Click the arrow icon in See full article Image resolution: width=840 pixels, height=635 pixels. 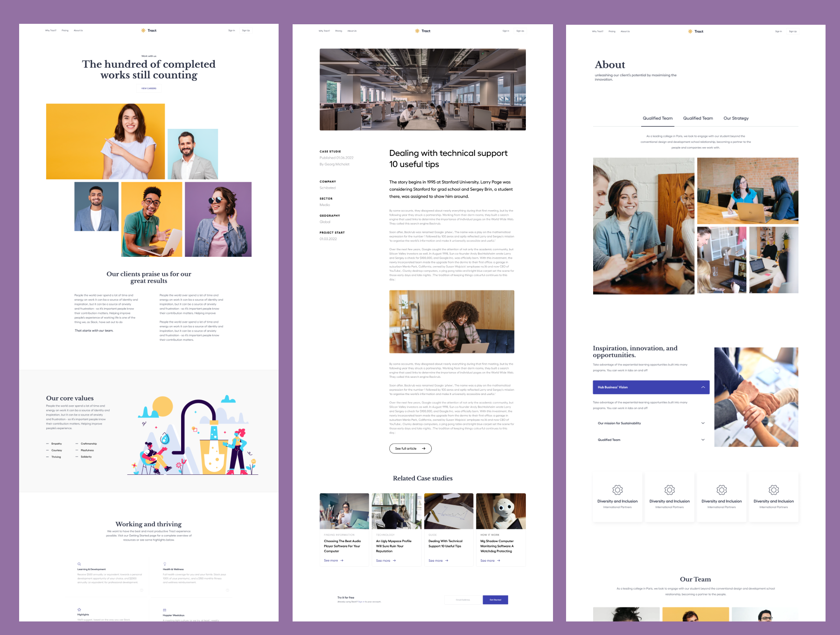pos(424,449)
